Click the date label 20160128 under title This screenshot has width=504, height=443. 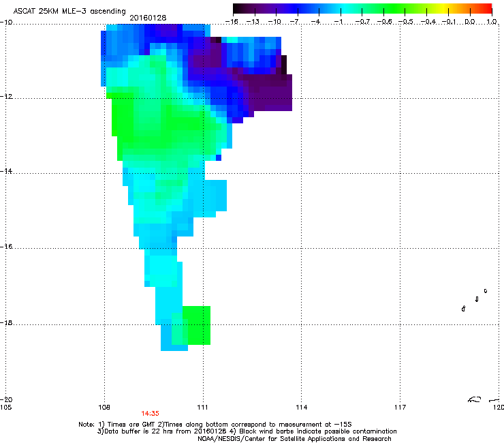(x=148, y=18)
